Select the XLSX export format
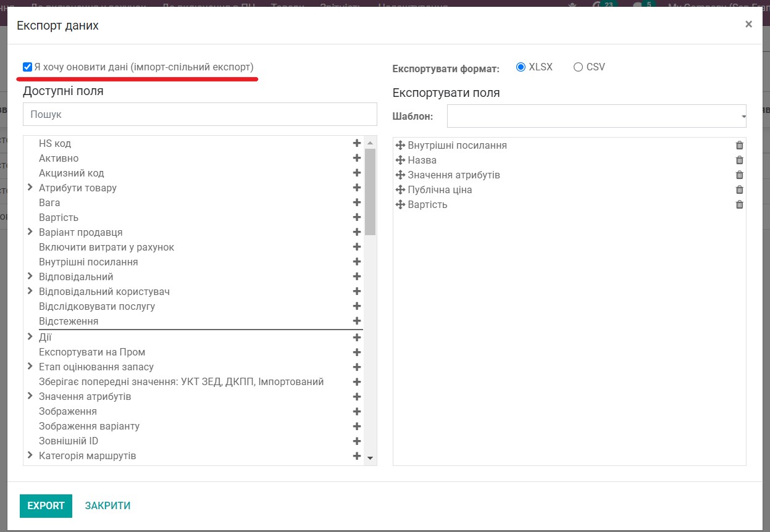 click(520, 67)
